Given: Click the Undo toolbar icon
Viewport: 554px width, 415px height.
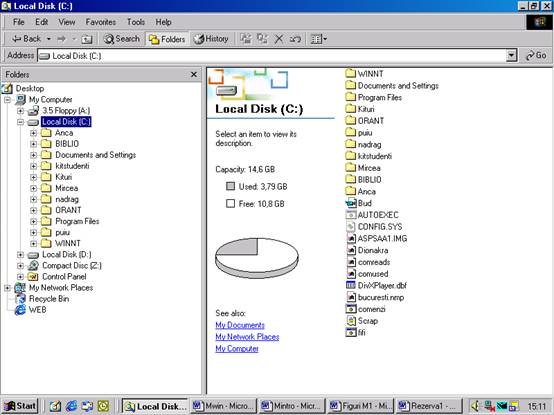Looking at the screenshot, I should 295,39.
